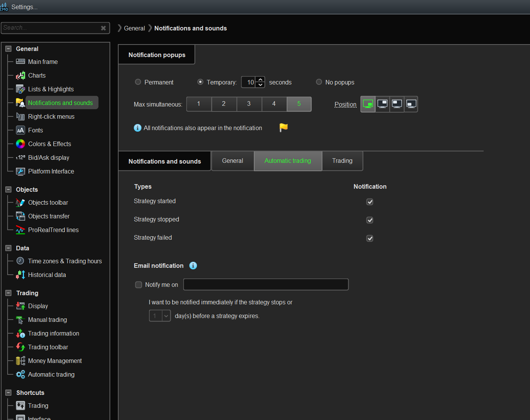Open the Money Management settings
Image resolution: width=530 pixels, height=420 pixels.
pyautogui.click(x=55, y=361)
